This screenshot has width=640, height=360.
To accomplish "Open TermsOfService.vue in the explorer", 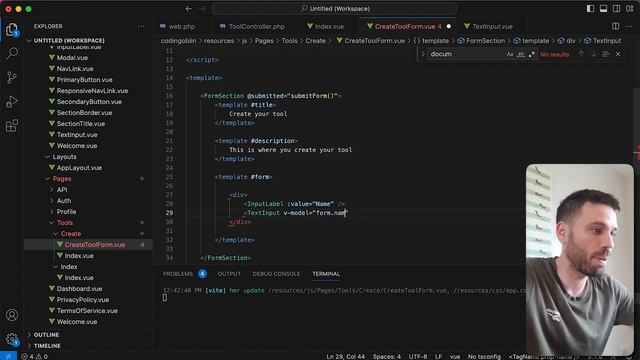I will pos(87,311).
